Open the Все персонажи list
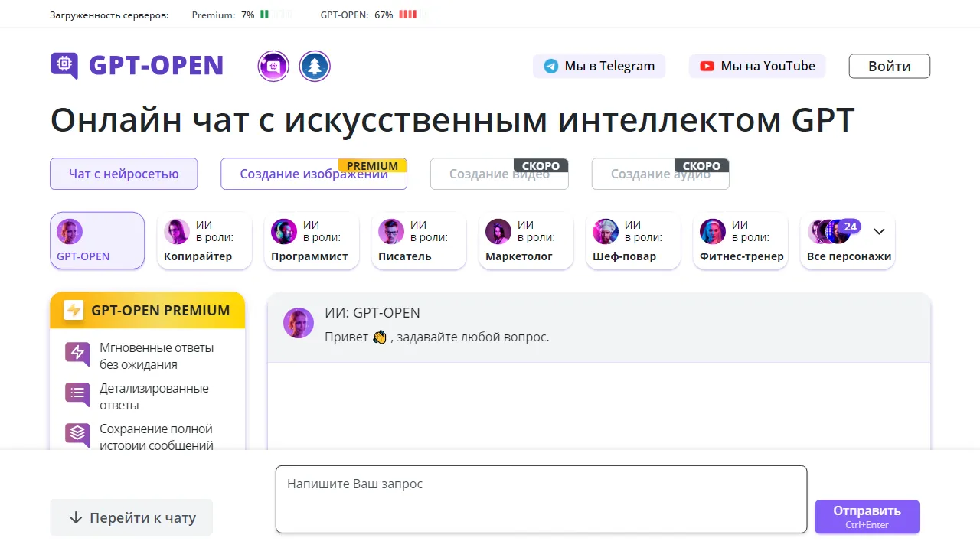 (x=848, y=241)
